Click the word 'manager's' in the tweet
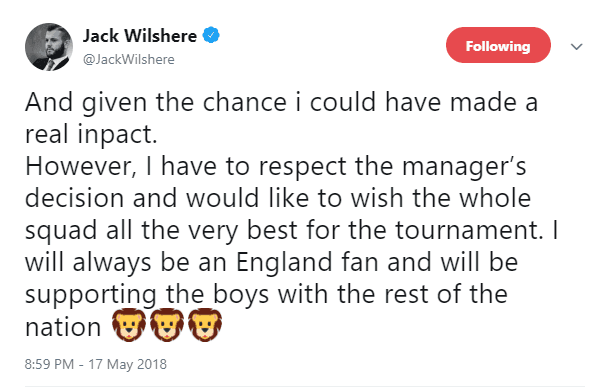Screen dimensions: 606x387 [x=464, y=167]
